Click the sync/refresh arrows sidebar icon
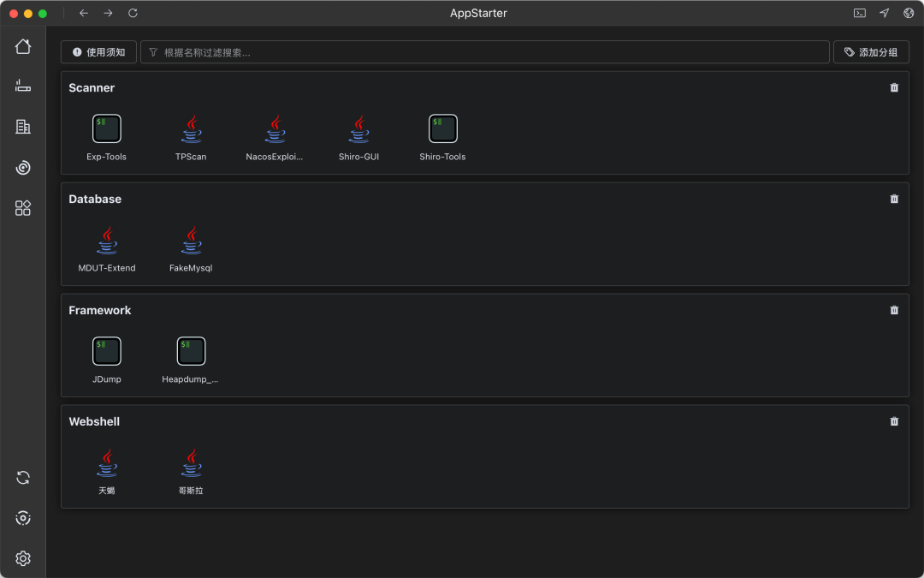Viewport: 924px width, 578px height. click(x=23, y=478)
